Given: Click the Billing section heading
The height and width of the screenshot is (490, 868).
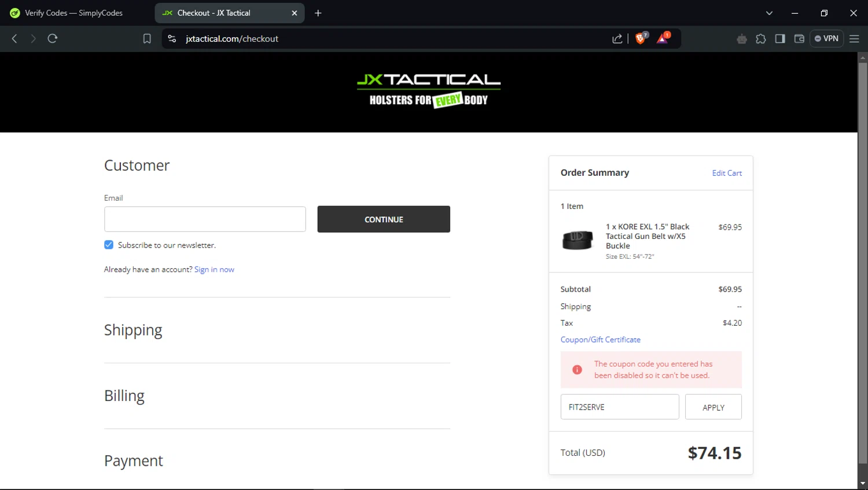Looking at the screenshot, I should 124,396.
